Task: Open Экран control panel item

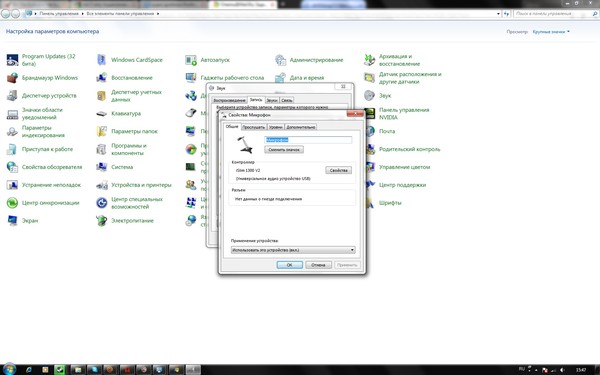Action: pos(22,221)
